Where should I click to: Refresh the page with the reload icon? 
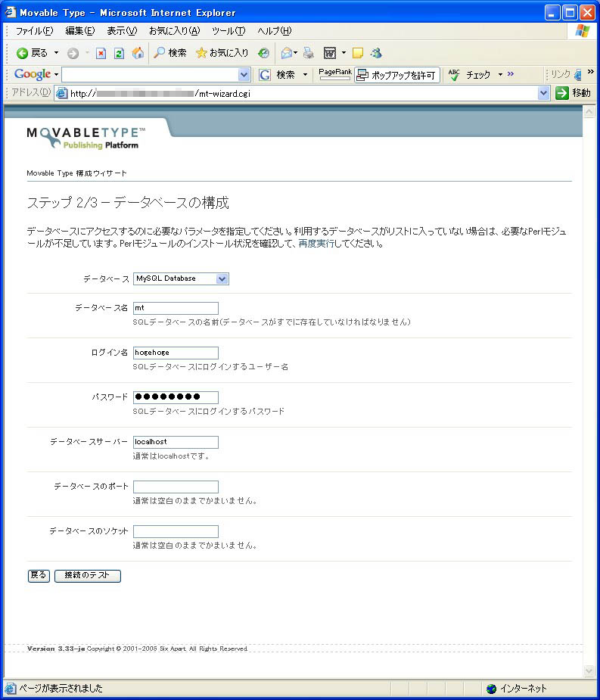(119, 53)
